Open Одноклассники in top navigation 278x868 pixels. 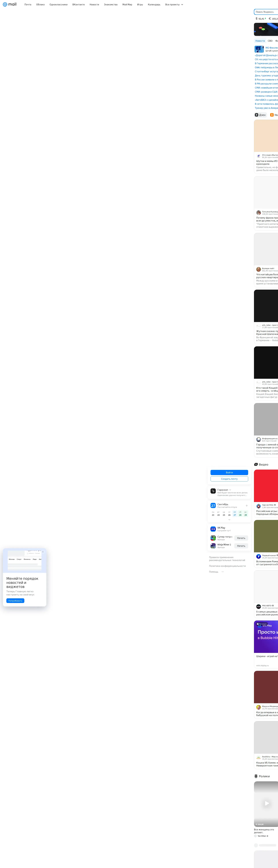pos(58,4)
